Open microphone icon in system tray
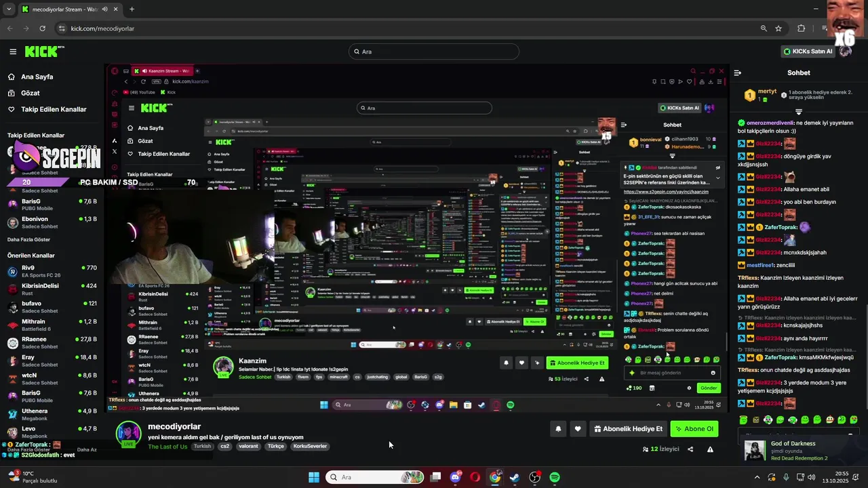This screenshot has height=488, width=868. (786, 477)
